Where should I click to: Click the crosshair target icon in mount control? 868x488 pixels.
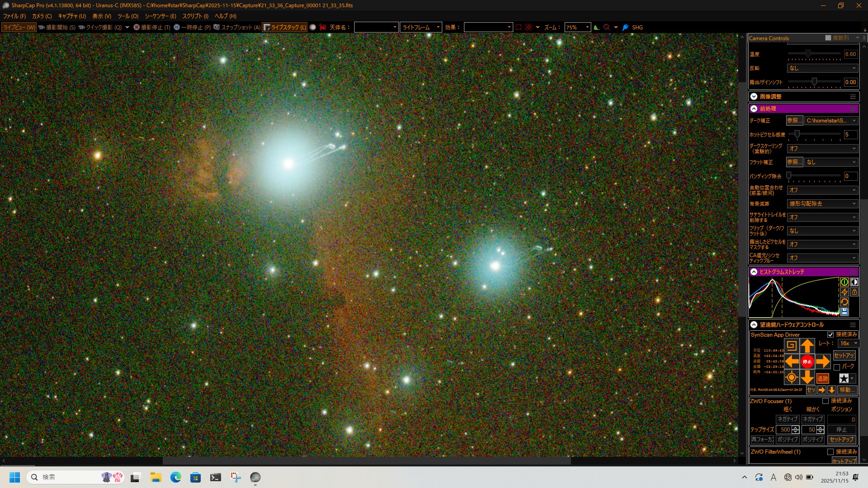[791, 377]
